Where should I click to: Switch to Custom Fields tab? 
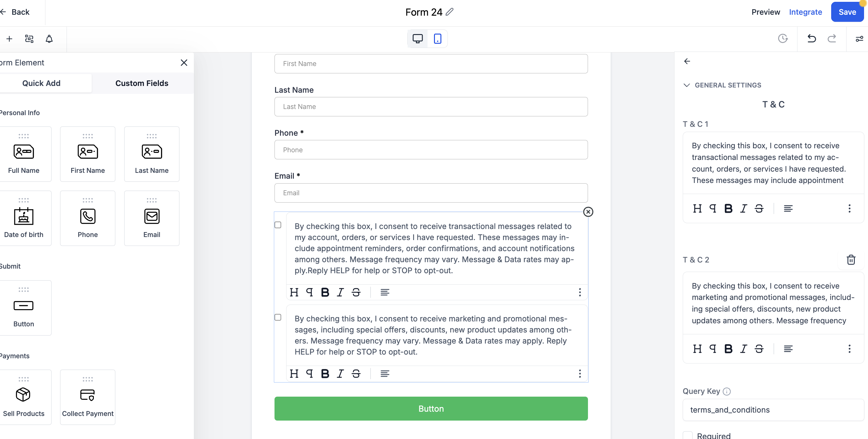tap(141, 83)
